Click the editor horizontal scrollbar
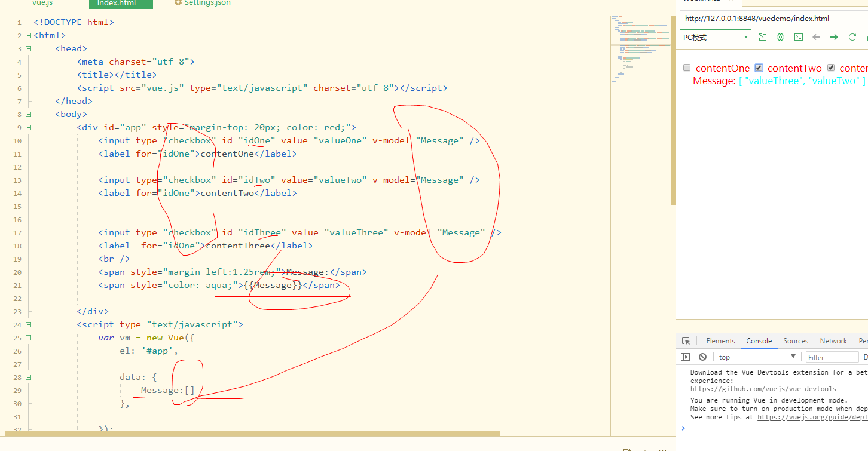The width and height of the screenshot is (868, 451). coord(252,434)
